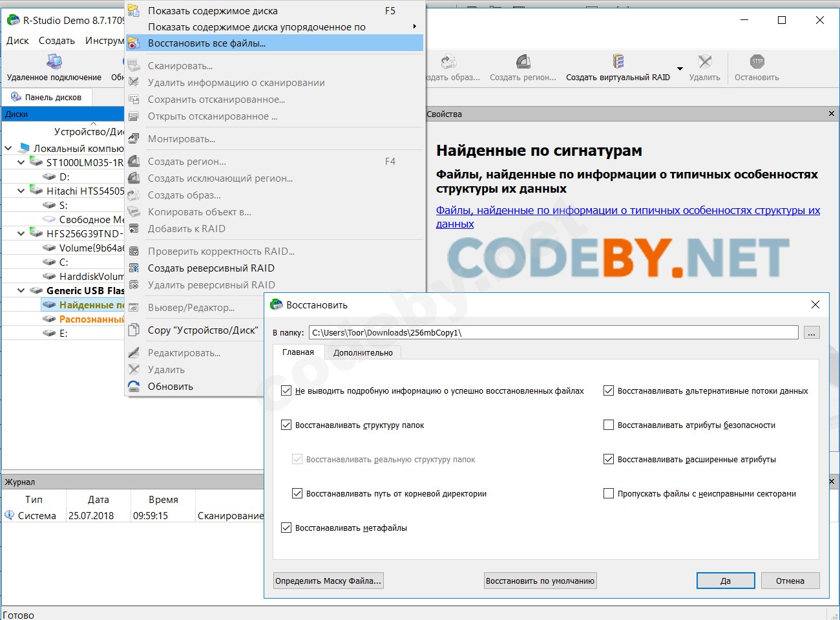The width and height of the screenshot is (840, 620).
Task: Click the Refresh (Обновить) icon
Action: pyautogui.click(x=134, y=387)
